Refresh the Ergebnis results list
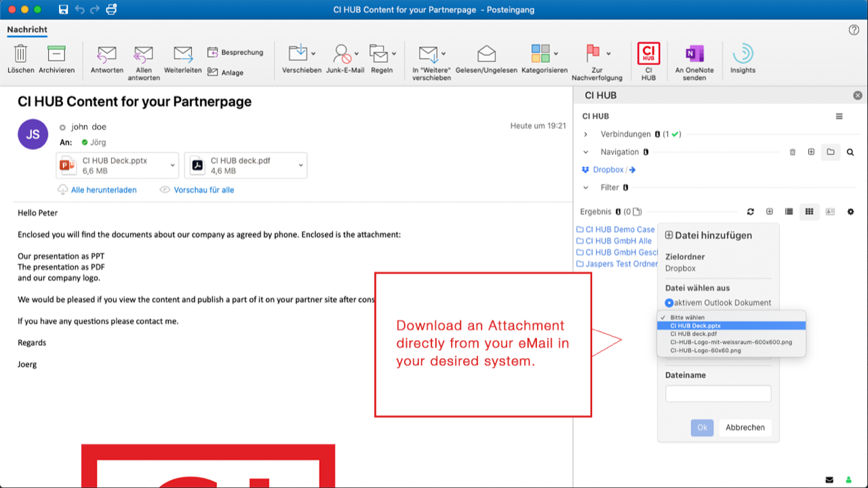Image resolution: width=868 pixels, height=488 pixels. 751,212
